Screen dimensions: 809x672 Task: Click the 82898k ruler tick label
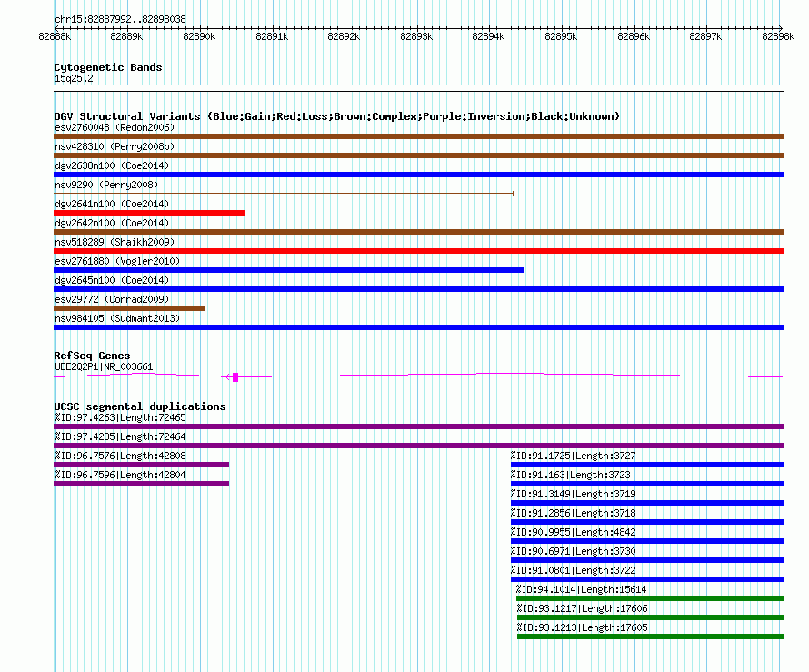pos(778,36)
